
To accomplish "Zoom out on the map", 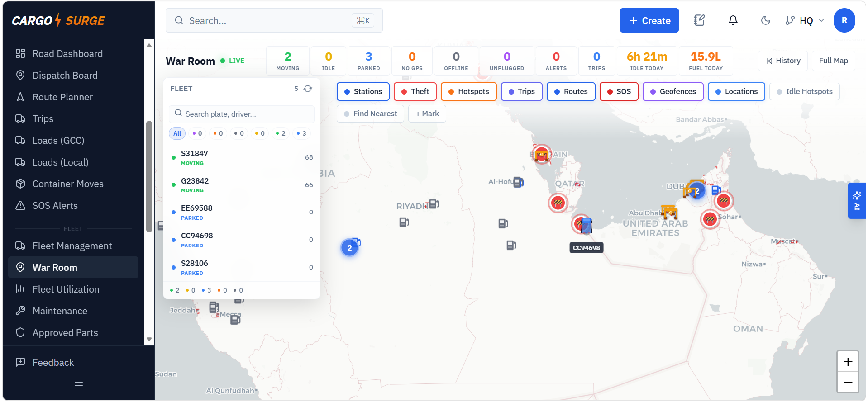I will coord(848,383).
